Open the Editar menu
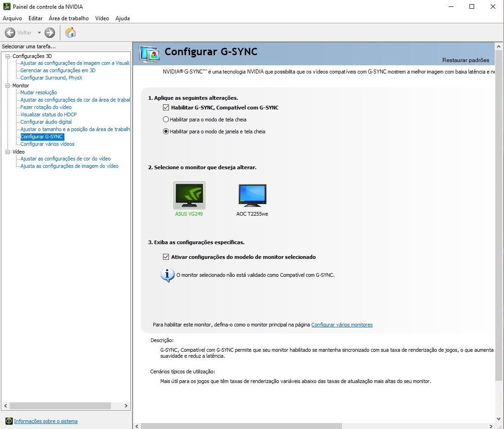The width and height of the screenshot is (504, 429). click(x=35, y=18)
